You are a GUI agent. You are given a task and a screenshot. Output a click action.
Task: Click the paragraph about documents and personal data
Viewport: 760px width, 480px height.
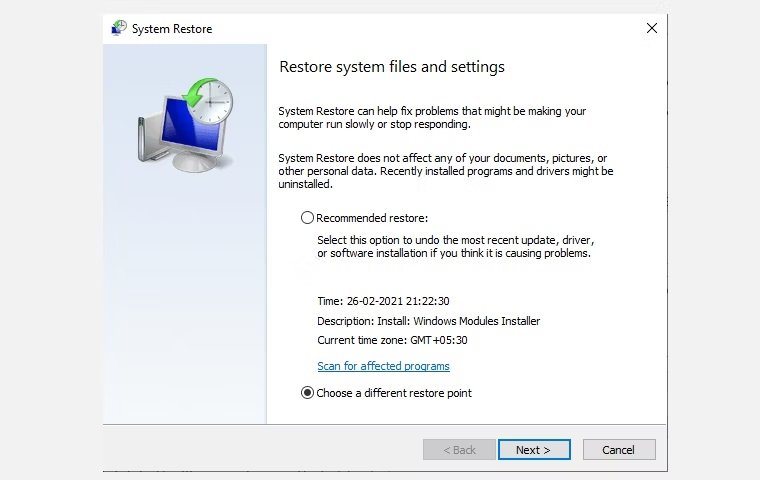pyautogui.click(x=445, y=171)
